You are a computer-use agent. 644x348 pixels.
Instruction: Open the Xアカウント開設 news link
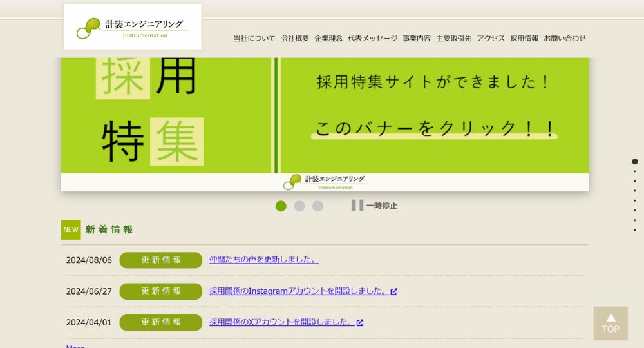282,322
